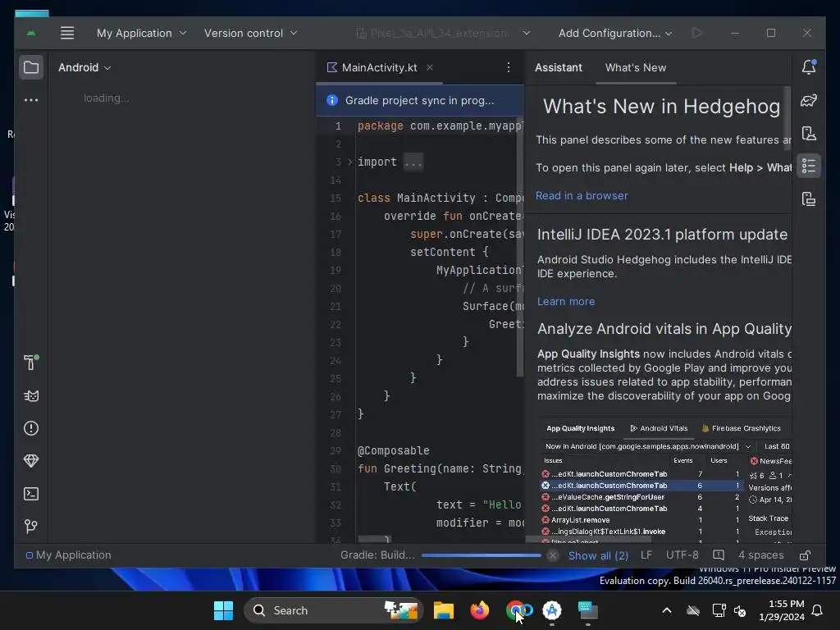Switch to the Assistant tab
840x630 pixels.
558,67
